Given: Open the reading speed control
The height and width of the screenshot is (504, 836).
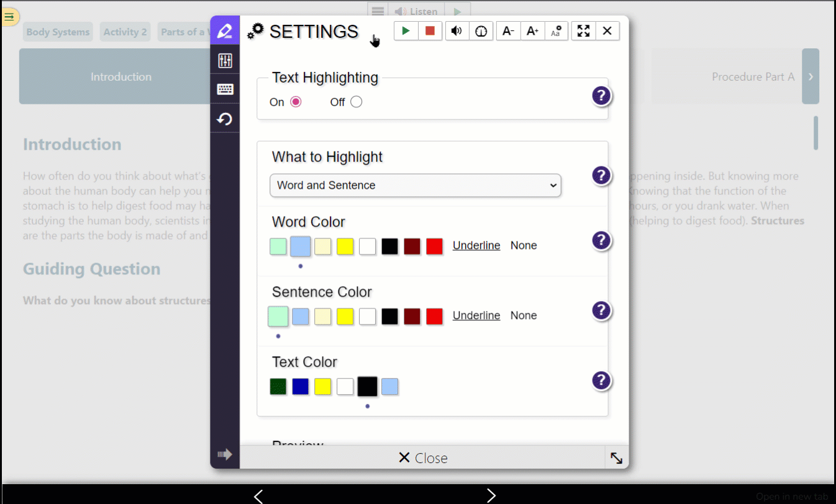Looking at the screenshot, I should [x=481, y=30].
